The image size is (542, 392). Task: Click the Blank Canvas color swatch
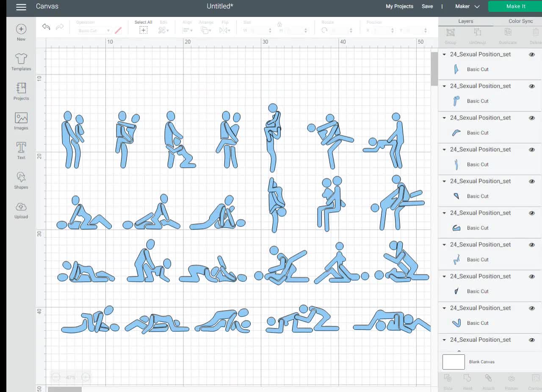[454, 362]
